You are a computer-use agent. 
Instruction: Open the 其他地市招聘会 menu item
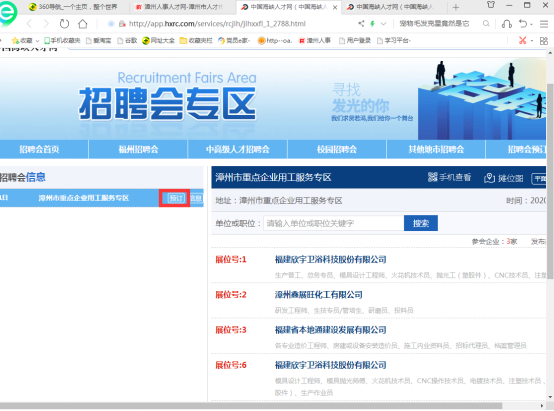point(436,149)
